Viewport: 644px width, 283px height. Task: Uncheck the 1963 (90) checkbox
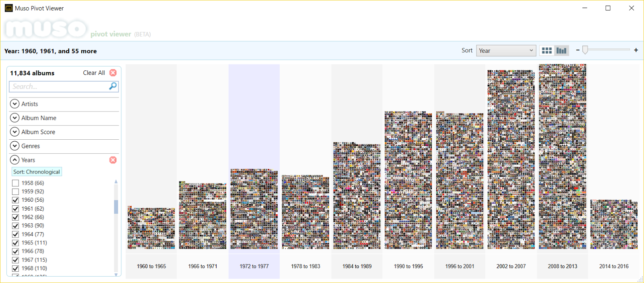click(x=15, y=226)
